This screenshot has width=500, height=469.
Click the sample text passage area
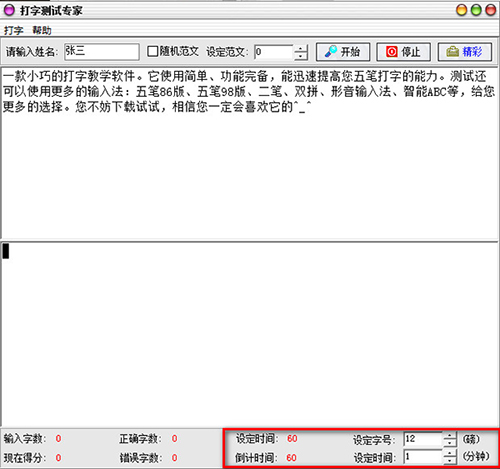tap(249, 153)
